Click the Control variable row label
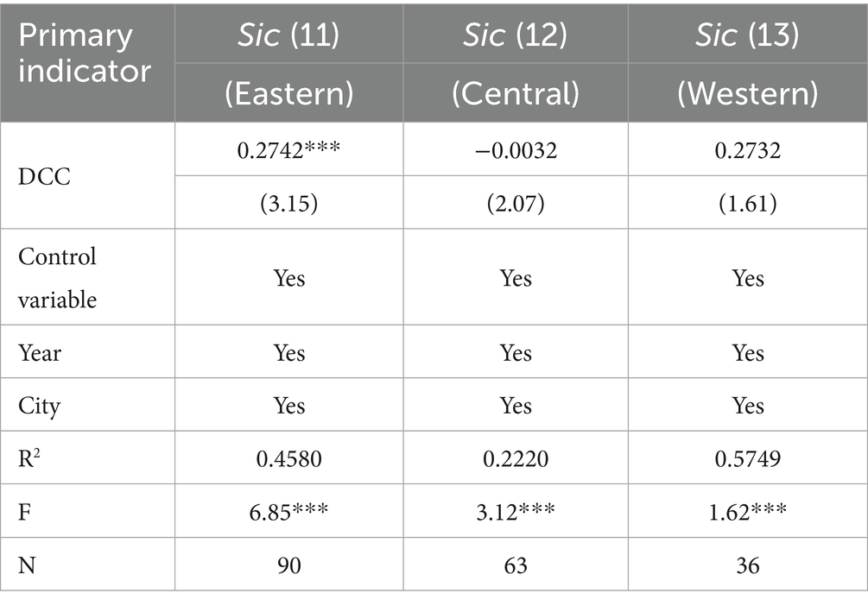The image size is (868, 606). point(58,278)
